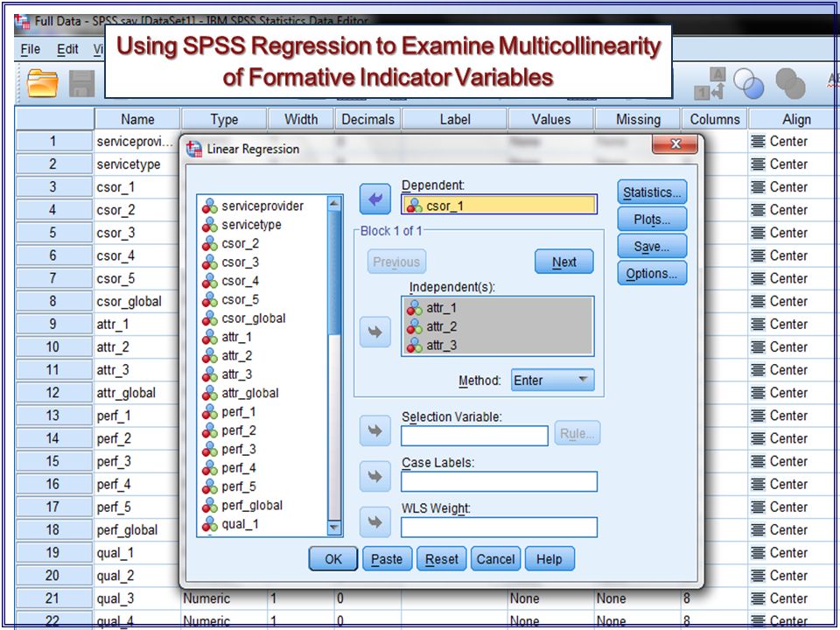Click the Center align cell in row 1
The image size is (840, 630).
(793, 142)
